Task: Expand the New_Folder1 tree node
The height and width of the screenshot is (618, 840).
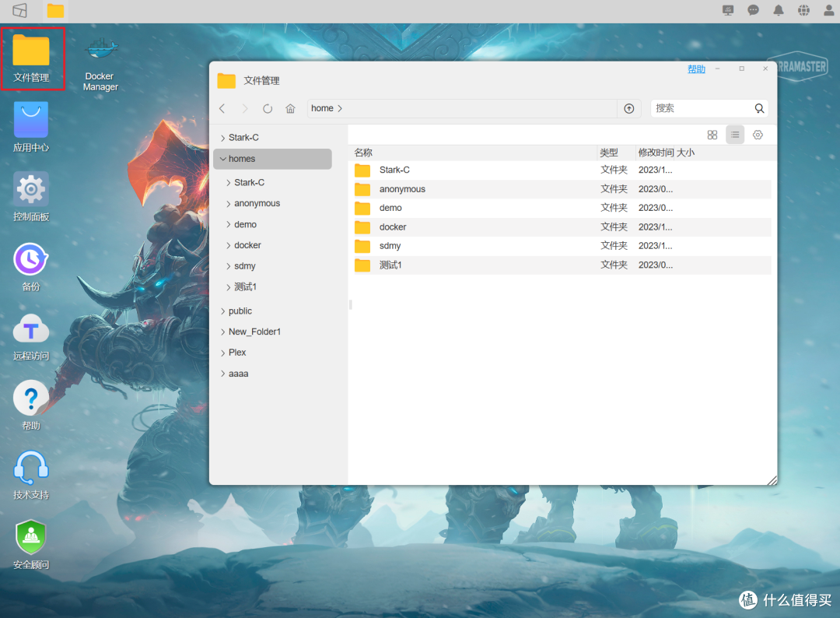Action: (223, 332)
